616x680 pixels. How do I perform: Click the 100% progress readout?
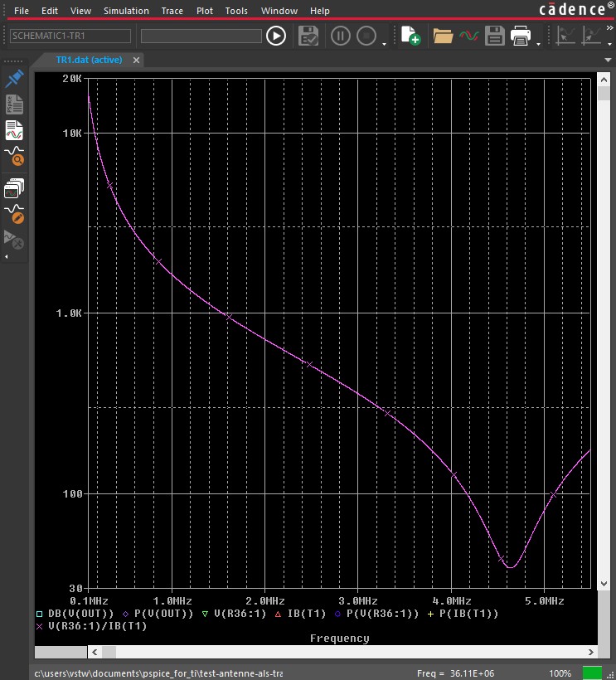click(x=560, y=673)
